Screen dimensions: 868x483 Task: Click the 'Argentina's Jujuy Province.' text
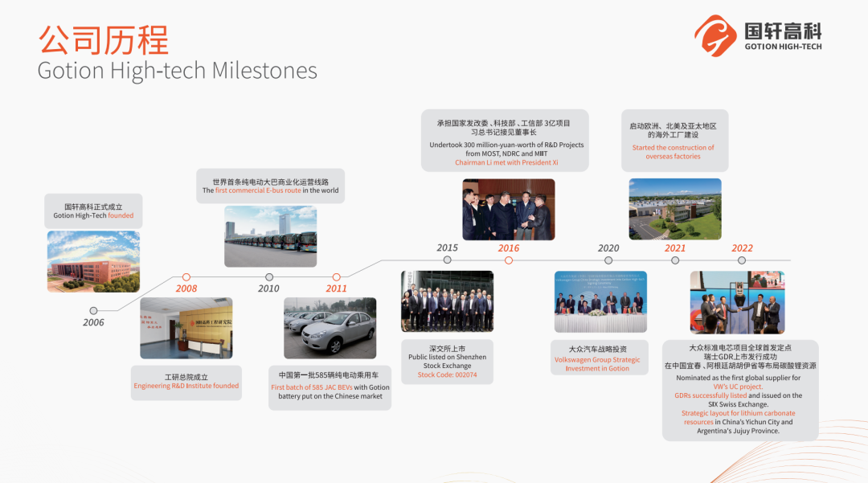pos(738,431)
